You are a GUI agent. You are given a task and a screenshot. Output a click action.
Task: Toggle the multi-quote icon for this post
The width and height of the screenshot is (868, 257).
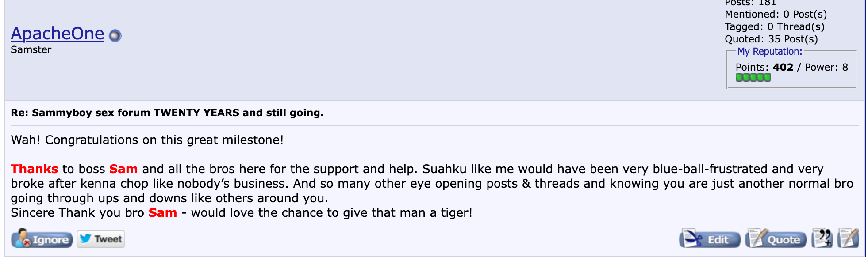822,238
